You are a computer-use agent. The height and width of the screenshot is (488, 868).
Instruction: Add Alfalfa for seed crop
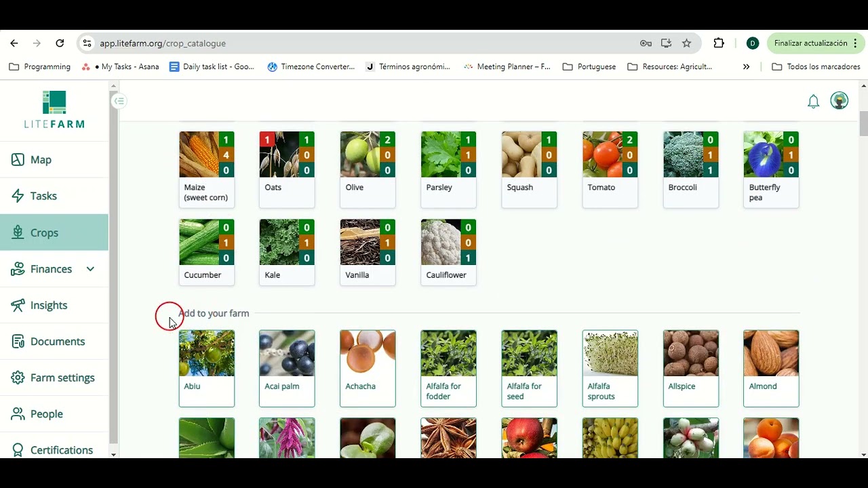[529, 369]
